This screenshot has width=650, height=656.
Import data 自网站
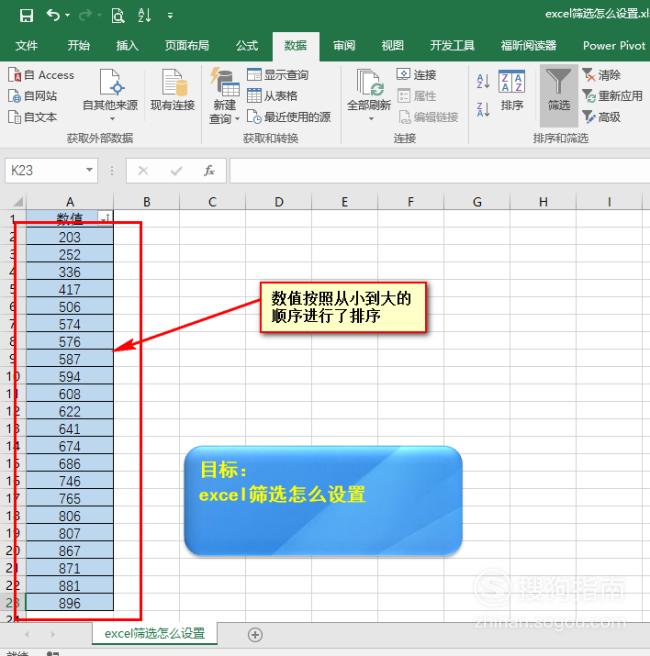click(x=32, y=96)
